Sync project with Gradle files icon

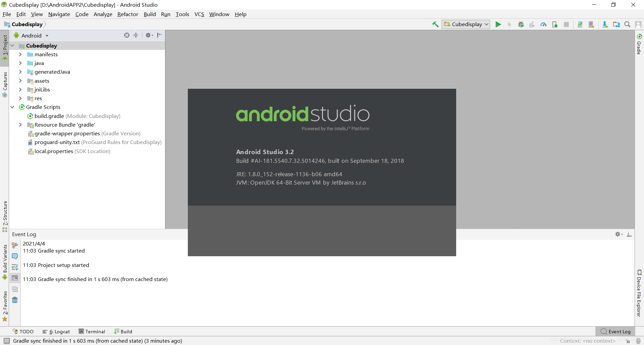pyautogui.click(x=580, y=24)
